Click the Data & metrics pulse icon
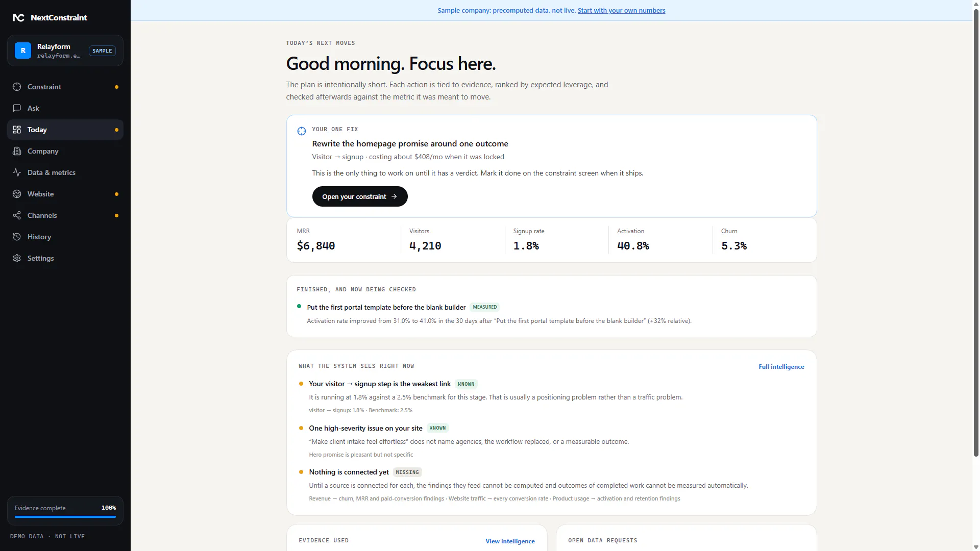Screen dimensions: 980x551 point(17,172)
